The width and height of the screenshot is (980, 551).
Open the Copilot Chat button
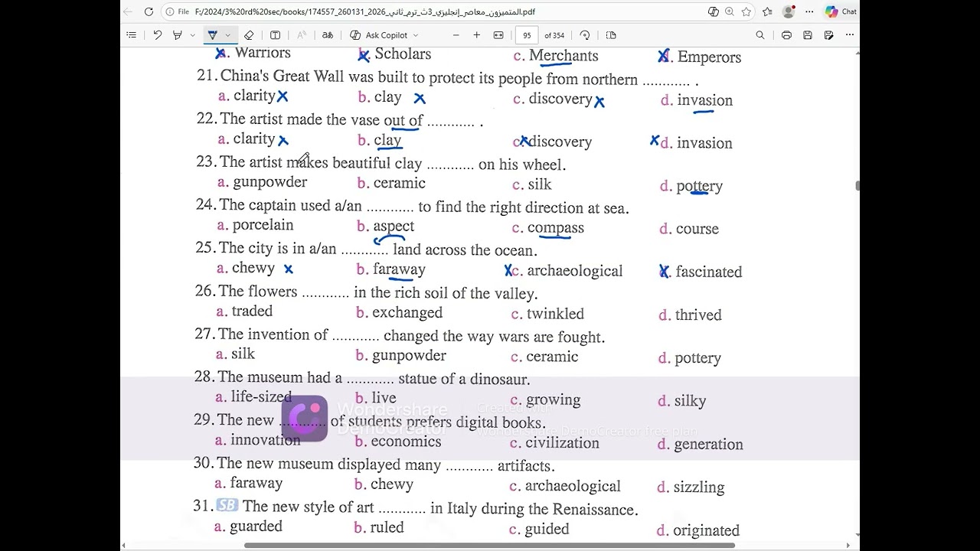[x=841, y=11]
